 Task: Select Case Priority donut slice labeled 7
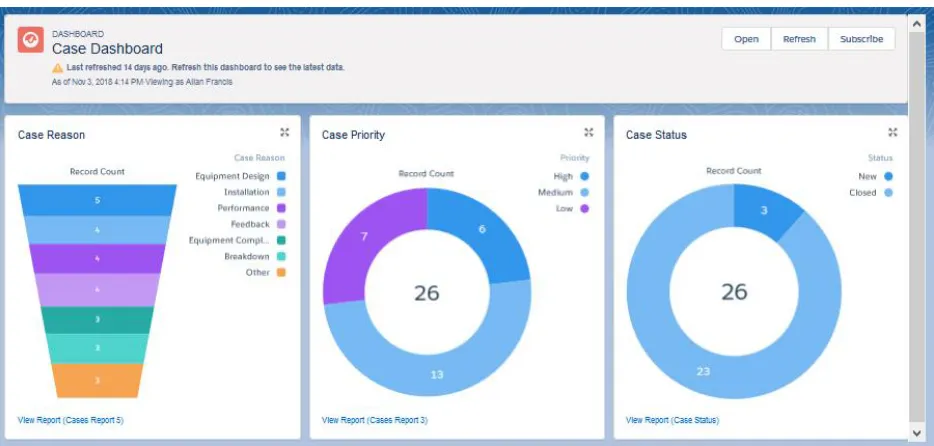point(363,237)
